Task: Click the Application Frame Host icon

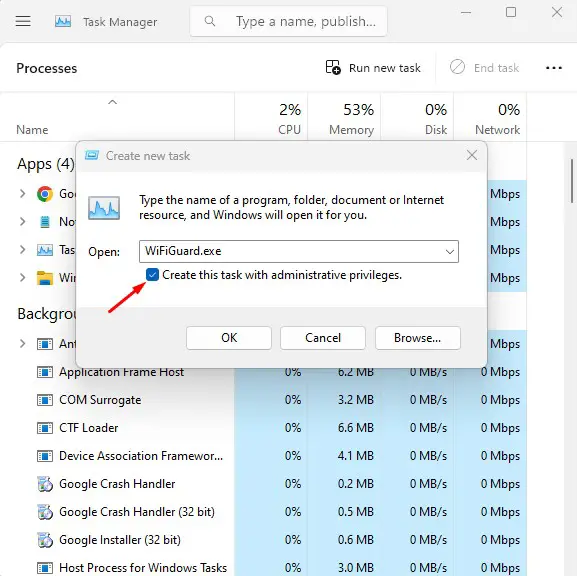Action: pos(45,372)
